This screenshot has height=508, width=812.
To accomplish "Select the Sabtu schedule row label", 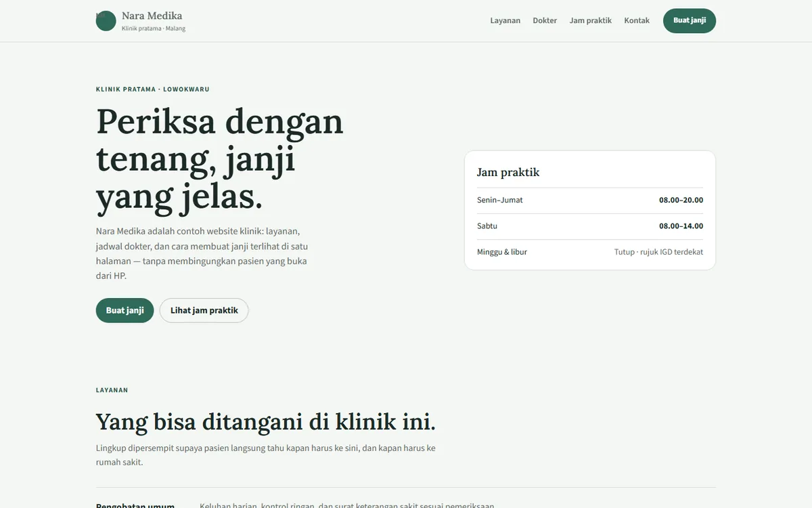I will [487, 226].
